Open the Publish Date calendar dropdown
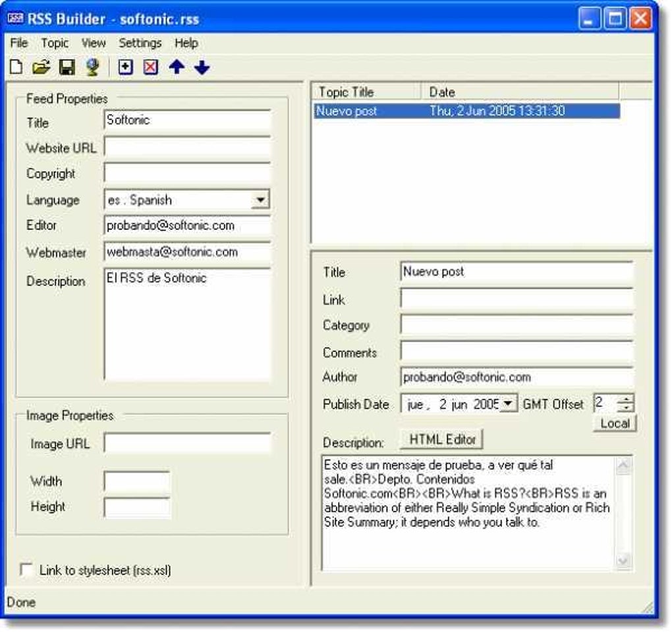The width and height of the screenshot is (672, 632). tap(509, 403)
